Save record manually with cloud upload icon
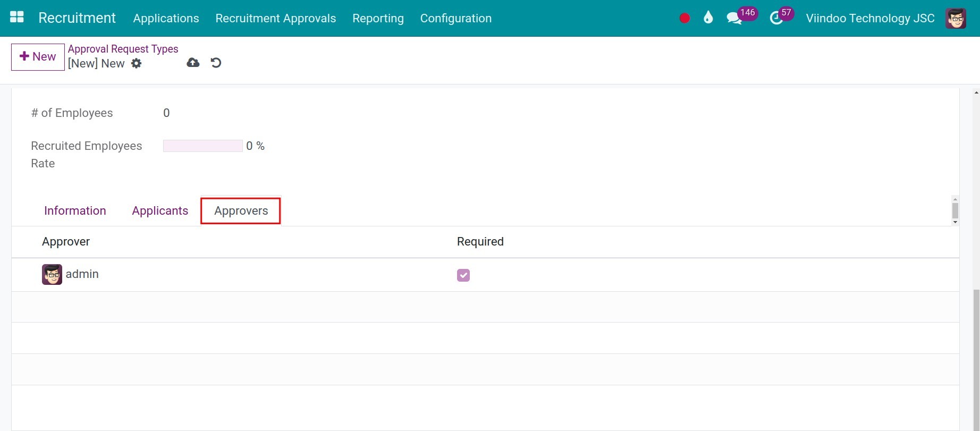Image resolution: width=980 pixels, height=431 pixels. [193, 63]
